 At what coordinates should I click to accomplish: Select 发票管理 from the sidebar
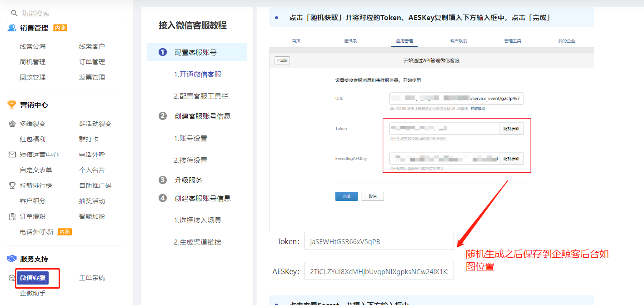tap(92, 77)
